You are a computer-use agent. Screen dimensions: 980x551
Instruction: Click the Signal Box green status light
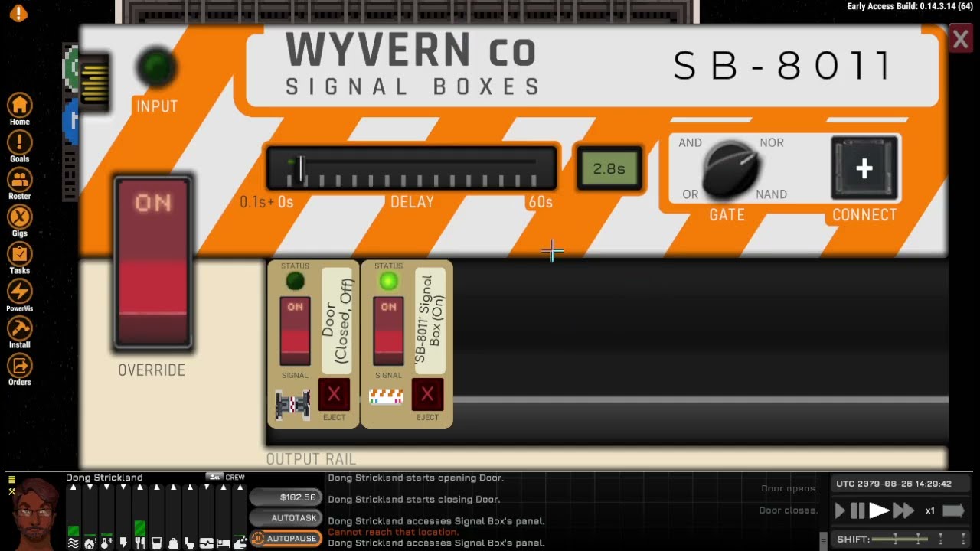[x=388, y=282]
